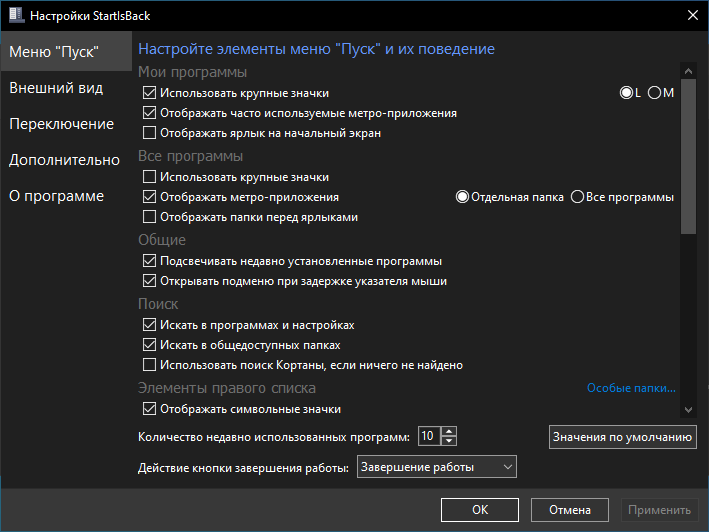Toggle Отображать символьные значки checkbox
Image resolution: width=709 pixels, height=532 pixels.
(x=149, y=409)
